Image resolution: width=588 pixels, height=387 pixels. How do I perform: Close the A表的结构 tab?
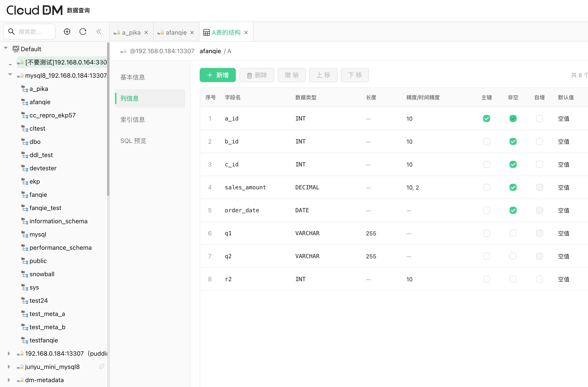point(246,33)
